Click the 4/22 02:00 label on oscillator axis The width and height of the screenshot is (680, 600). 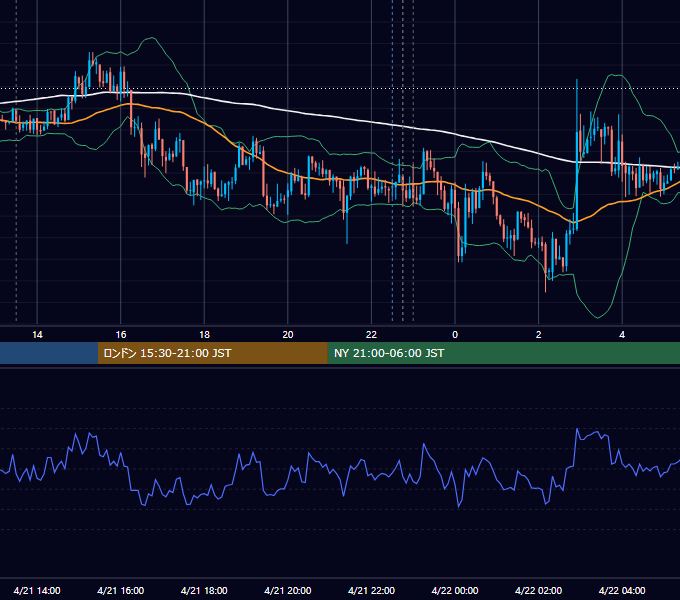539,590
